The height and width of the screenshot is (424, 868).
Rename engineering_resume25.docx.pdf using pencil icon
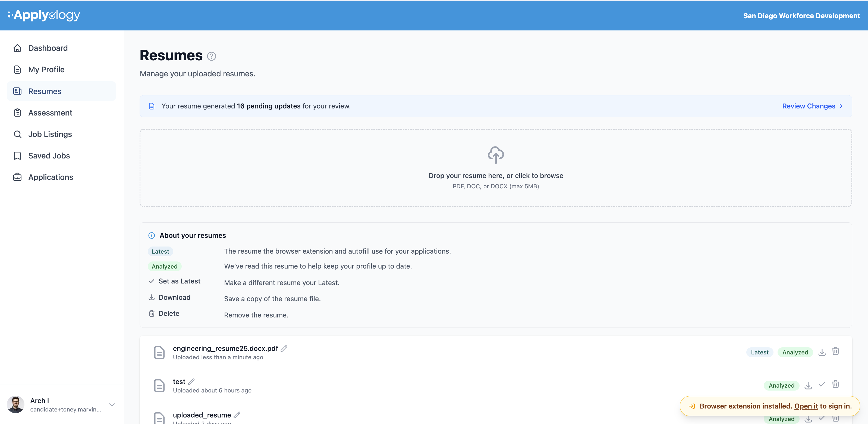[x=284, y=348]
